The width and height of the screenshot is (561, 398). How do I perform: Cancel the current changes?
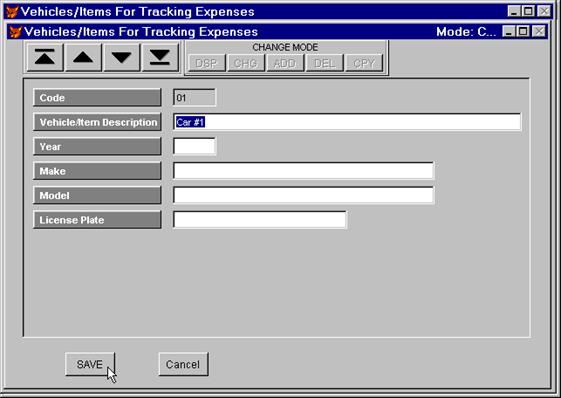[x=183, y=364]
